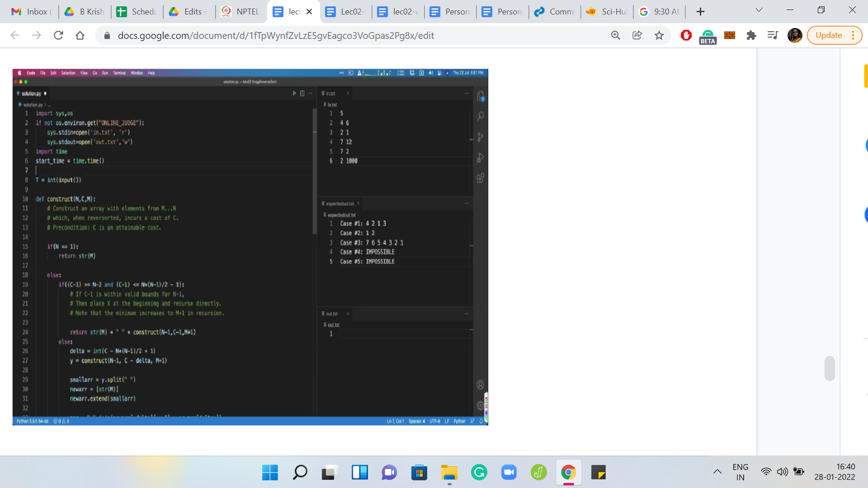Viewport: 868px width, 488px height.
Task: Open the tab search dropdown chevron
Action: (759, 10)
